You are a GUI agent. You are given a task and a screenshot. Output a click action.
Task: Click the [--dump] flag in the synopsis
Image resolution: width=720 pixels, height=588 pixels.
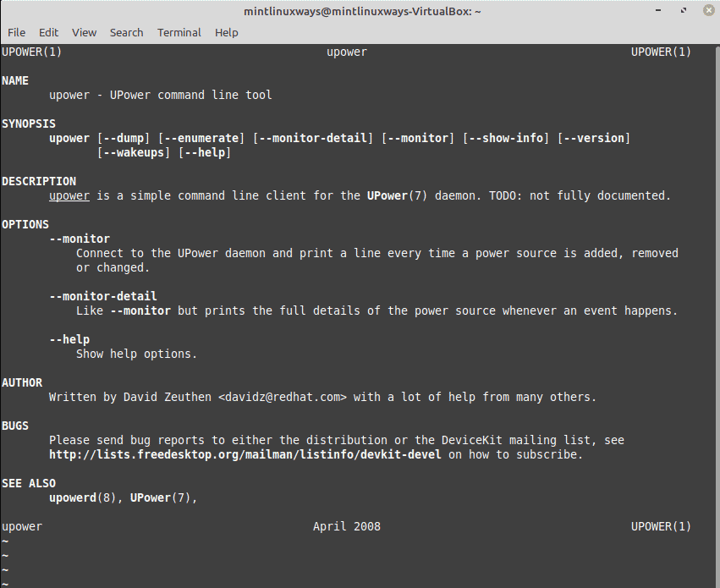124,138
